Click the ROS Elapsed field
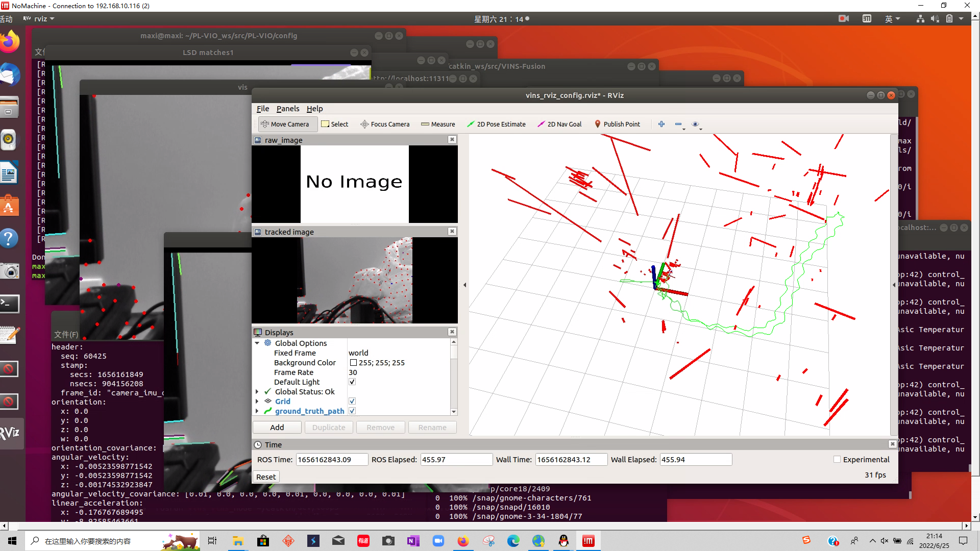 [456, 460]
